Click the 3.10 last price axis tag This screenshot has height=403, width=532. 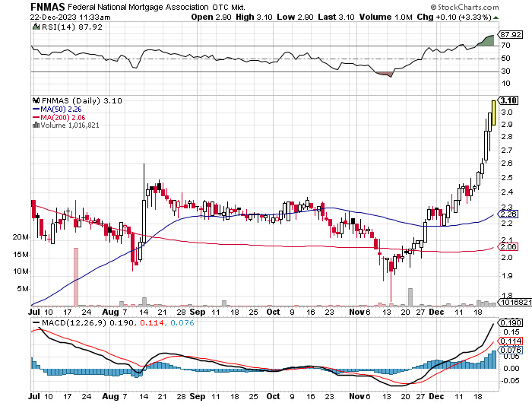click(508, 100)
